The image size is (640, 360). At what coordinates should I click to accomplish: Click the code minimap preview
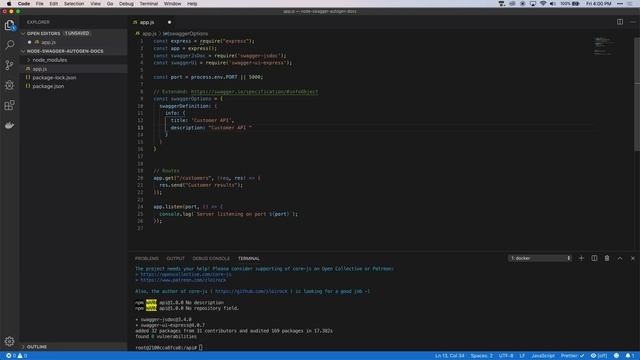(x=603, y=46)
